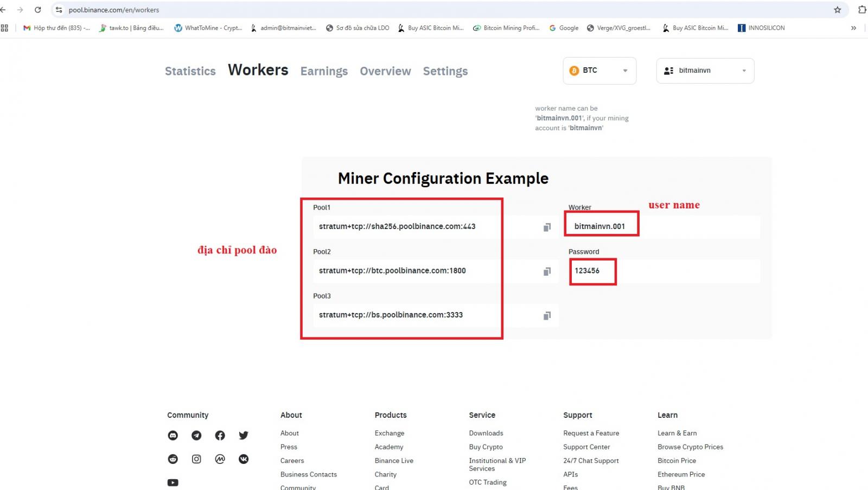Reload the Binance Pool page
This screenshot has height=490, width=868.
(x=38, y=10)
